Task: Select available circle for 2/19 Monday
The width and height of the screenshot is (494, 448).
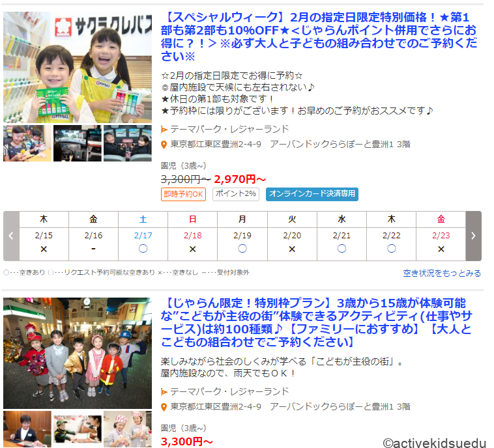Action: 242,249
